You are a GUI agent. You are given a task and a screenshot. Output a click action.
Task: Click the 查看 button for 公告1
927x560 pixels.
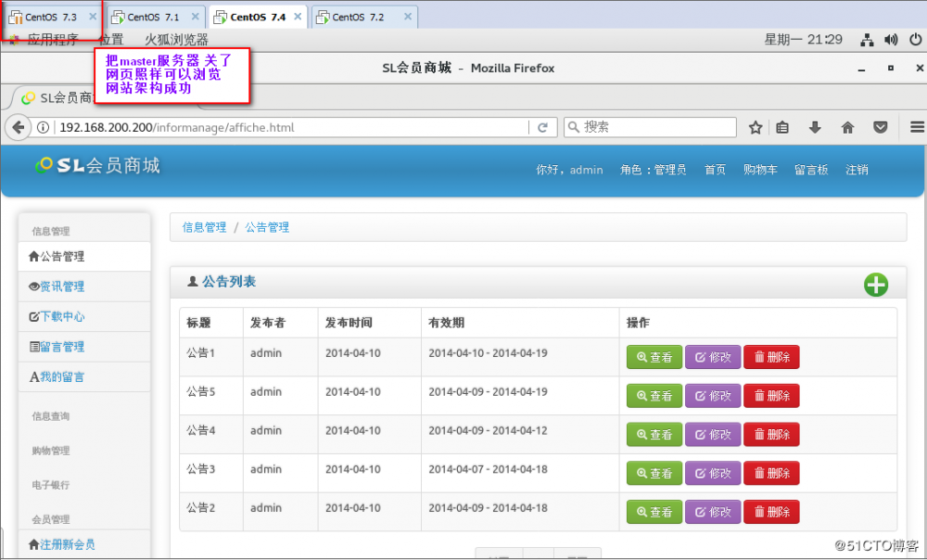coord(654,357)
